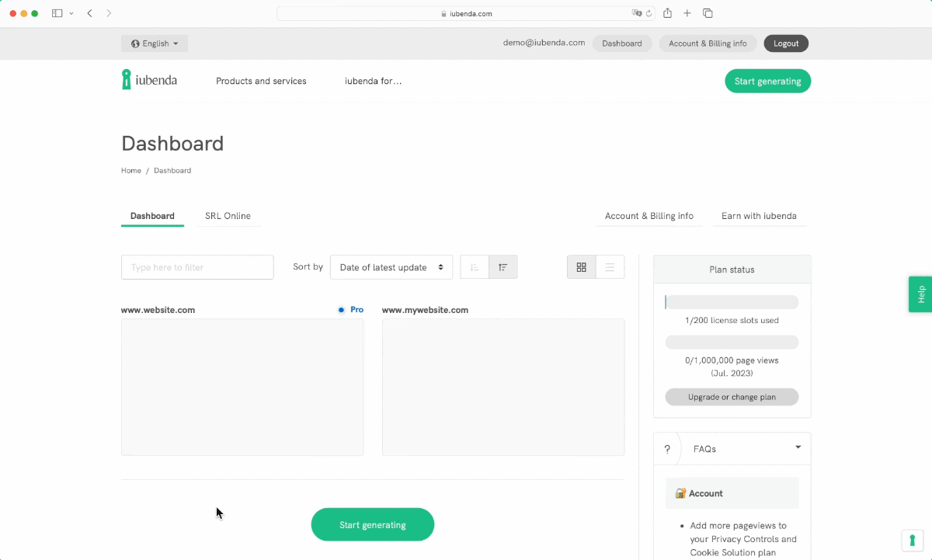Viewport: 932px width, 560px height.
Task: Click the filter text input field
Action: [x=197, y=267]
